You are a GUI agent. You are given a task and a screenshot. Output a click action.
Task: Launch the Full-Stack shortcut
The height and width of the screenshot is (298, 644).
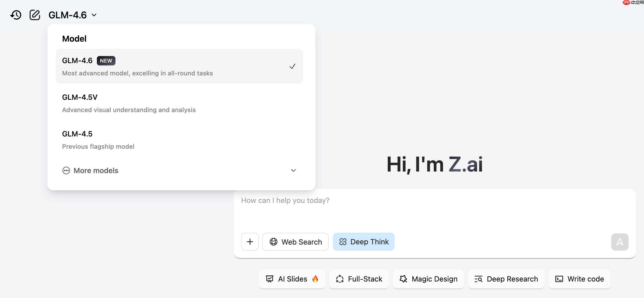pyautogui.click(x=359, y=279)
